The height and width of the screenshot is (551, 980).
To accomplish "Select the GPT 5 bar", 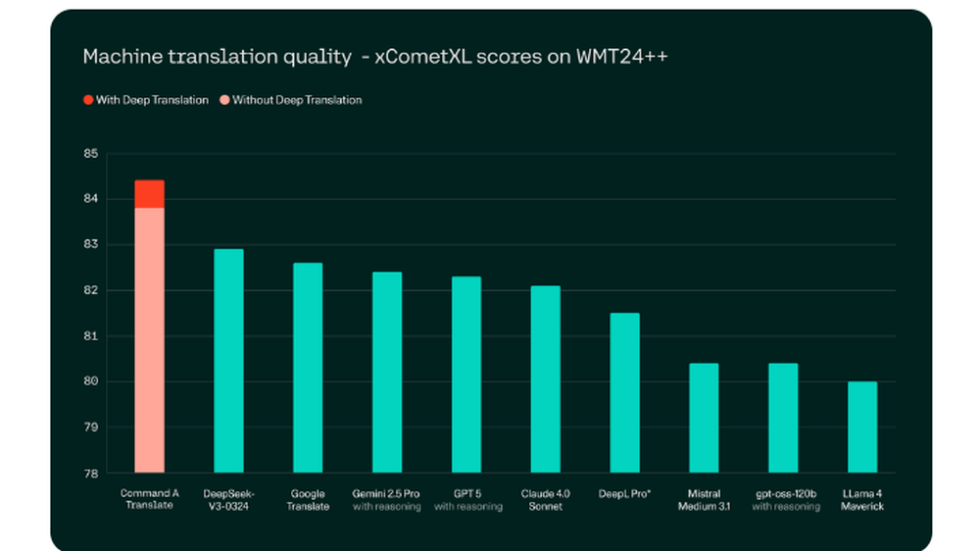I will pos(466,375).
